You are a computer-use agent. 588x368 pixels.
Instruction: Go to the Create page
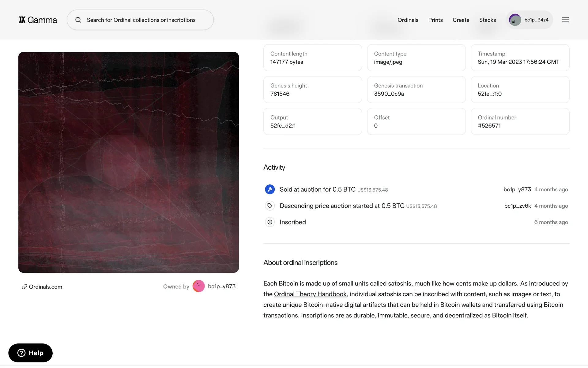[x=461, y=20]
